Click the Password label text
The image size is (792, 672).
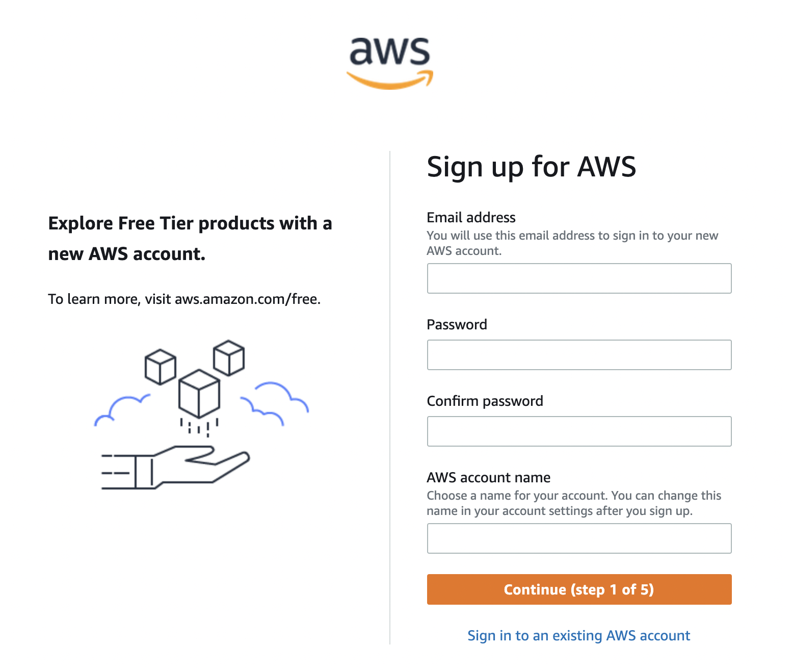[456, 324]
